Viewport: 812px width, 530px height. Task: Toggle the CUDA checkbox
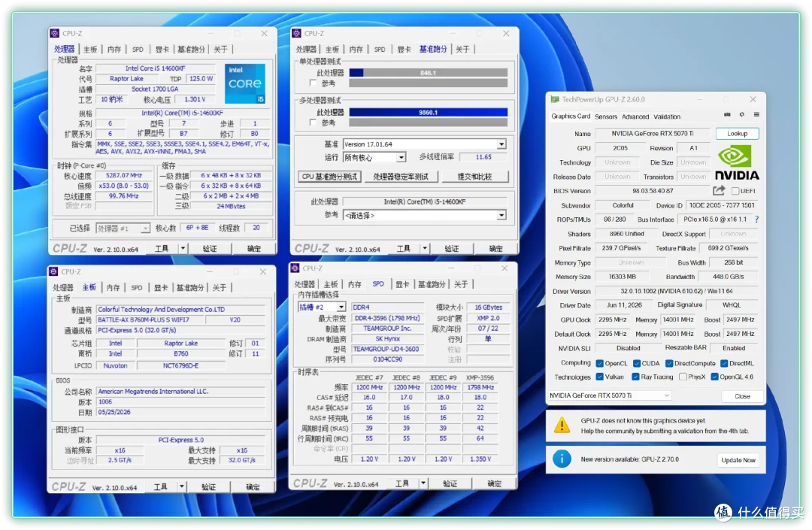[637, 363]
